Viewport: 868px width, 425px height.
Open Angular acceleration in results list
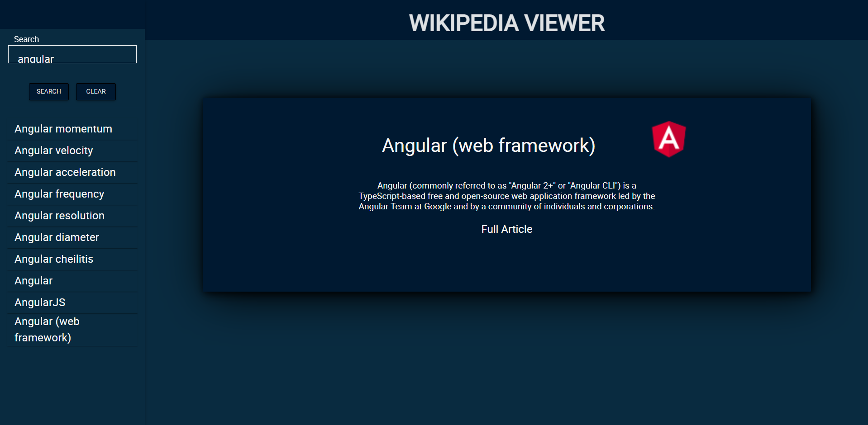(72, 172)
